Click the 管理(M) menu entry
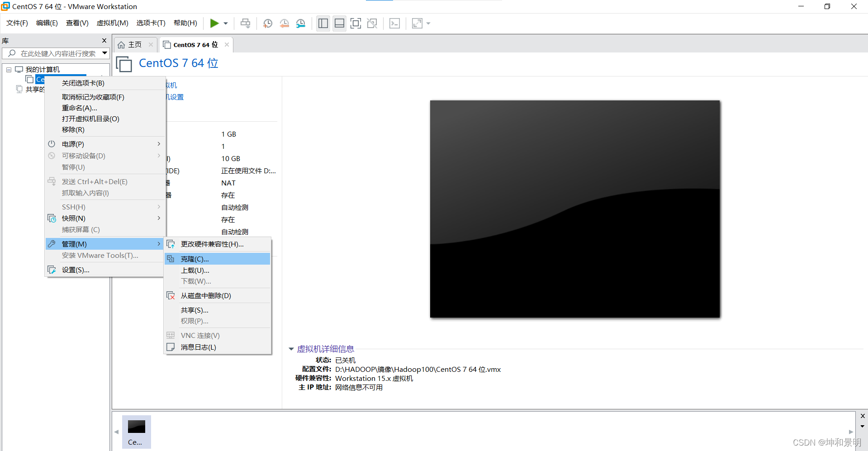The width and height of the screenshot is (868, 451). click(x=105, y=244)
